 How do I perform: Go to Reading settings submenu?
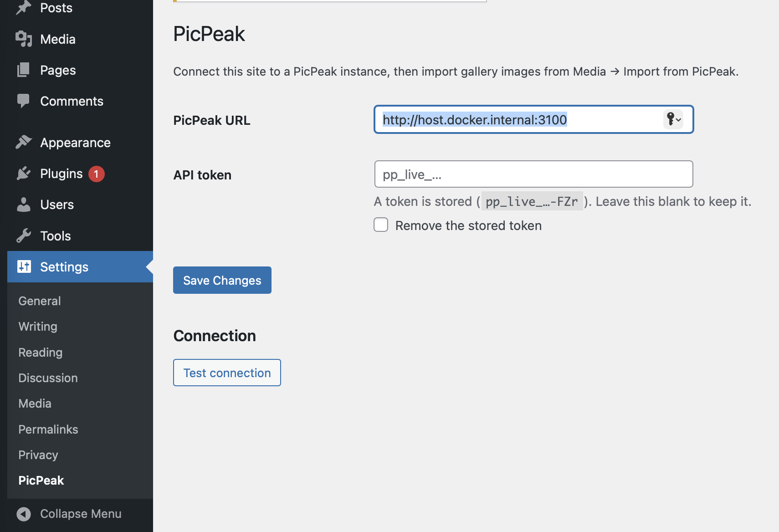(41, 353)
